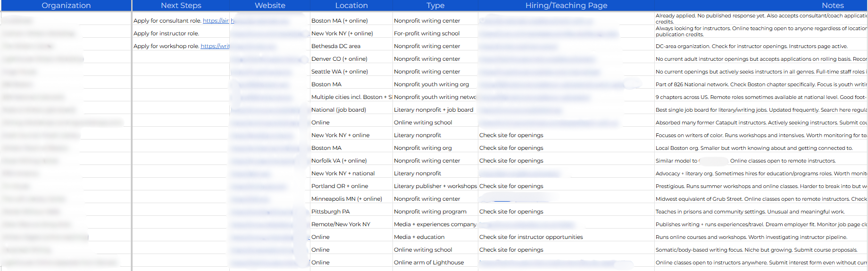Select 'Check site for instructor opportunities' cell
The height and width of the screenshot is (271, 868).
[x=566, y=237]
